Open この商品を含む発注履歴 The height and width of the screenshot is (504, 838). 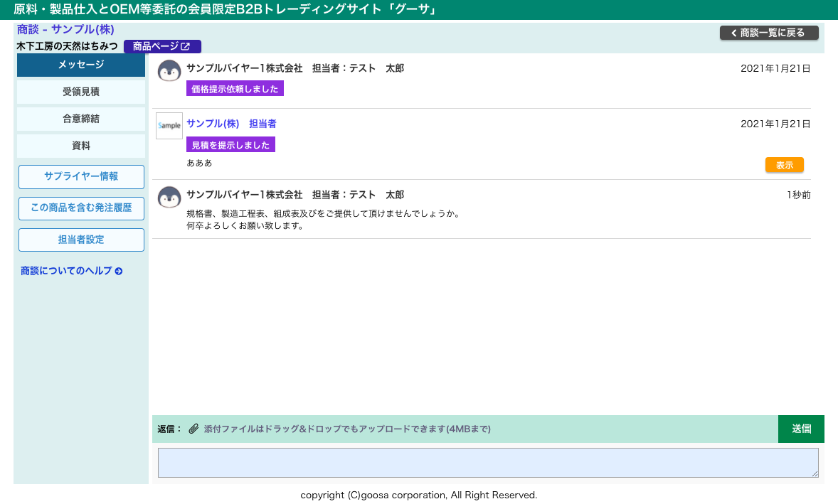81,208
